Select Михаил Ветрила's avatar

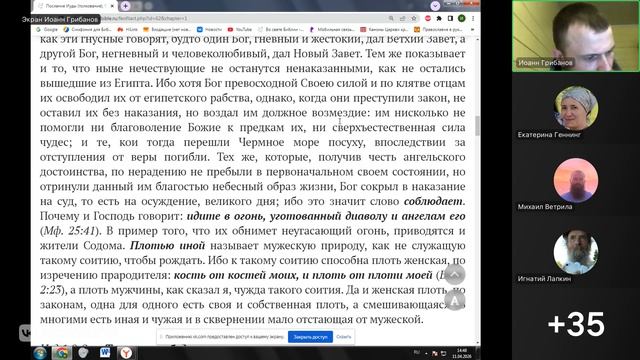(576, 180)
